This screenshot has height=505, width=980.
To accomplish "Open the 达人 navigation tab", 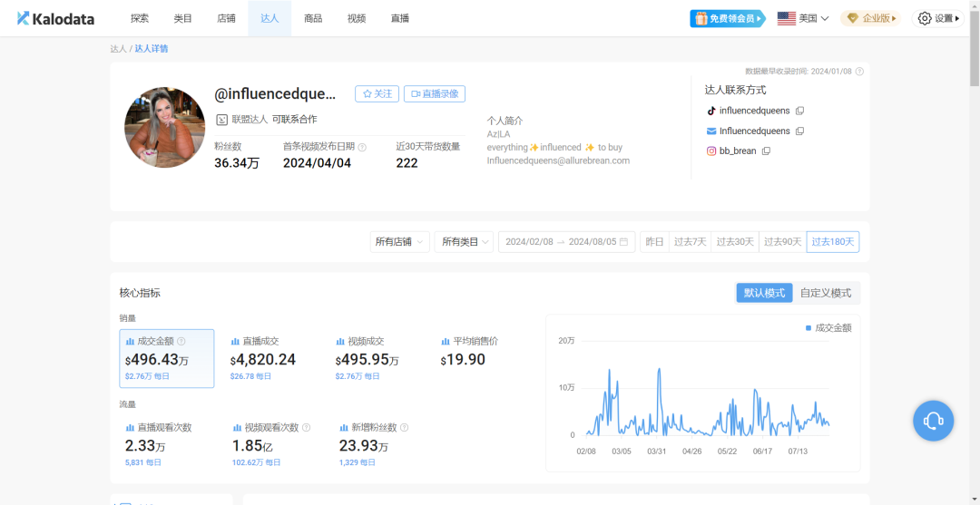I will [x=269, y=18].
